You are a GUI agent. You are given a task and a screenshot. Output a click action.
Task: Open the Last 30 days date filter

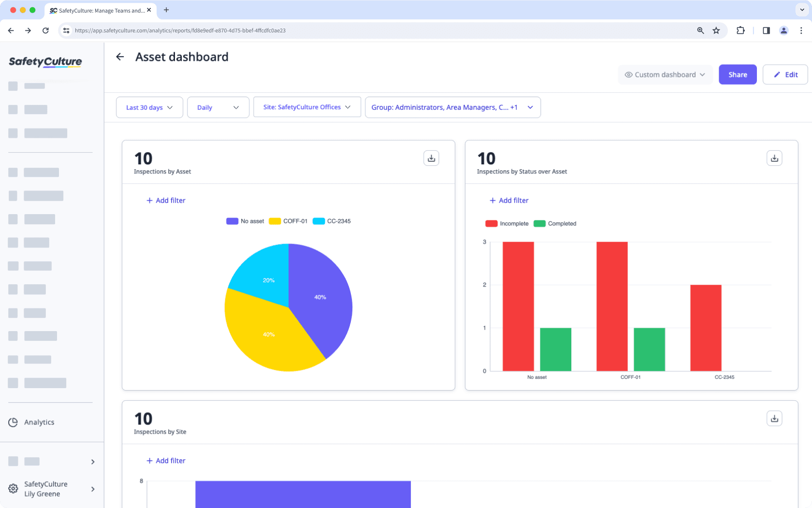[149, 107]
